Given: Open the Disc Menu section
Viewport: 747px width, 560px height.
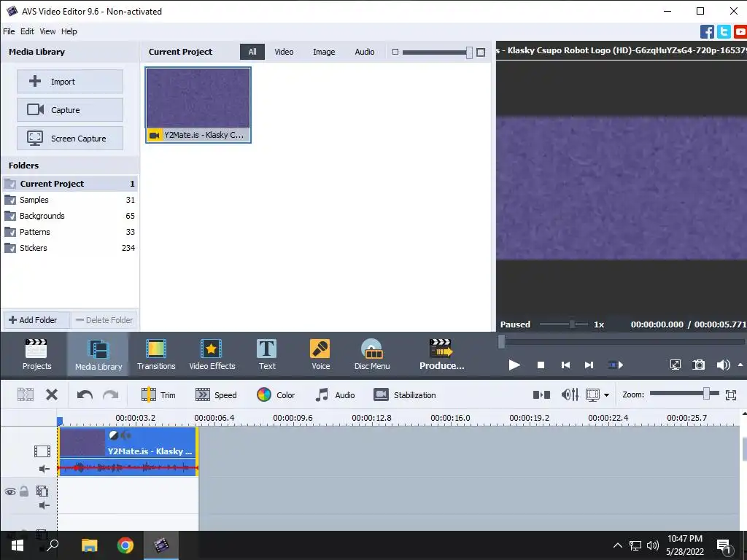Looking at the screenshot, I should pyautogui.click(x=371, y=354).
